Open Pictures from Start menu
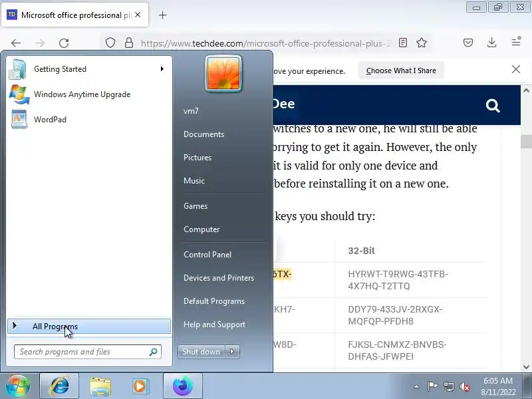Image resolution: width=532 pixels, height=399 pixels. pyautogui.click(x=198, y=158)
